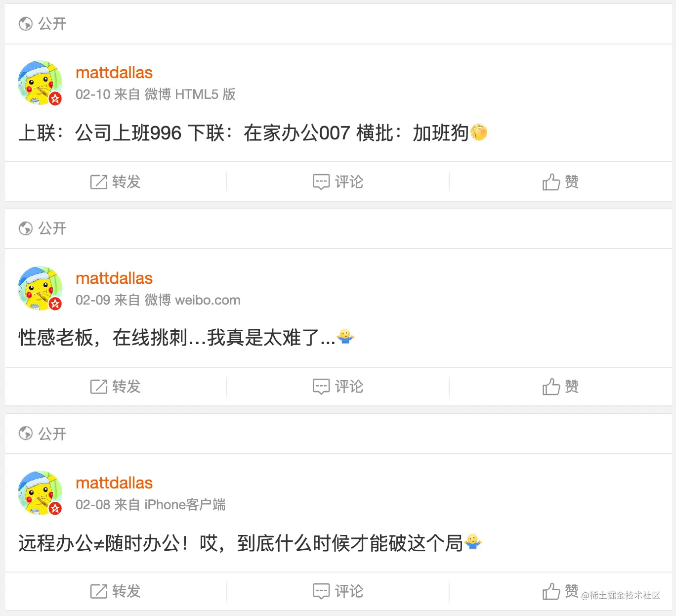The image size is (676, 616).
Task: Click Pikachu avatar on the 02-08 post
Action: click(x=40, y=493)
